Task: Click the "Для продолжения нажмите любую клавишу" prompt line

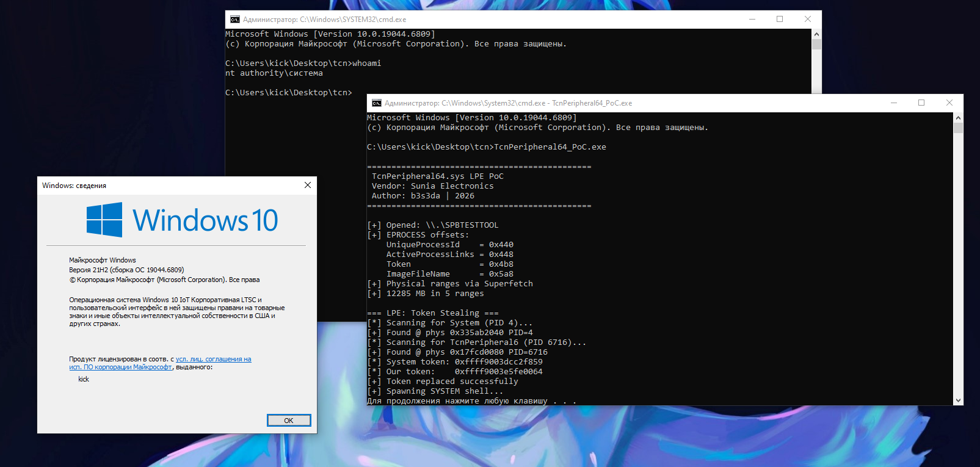Action: pos(471,401)
